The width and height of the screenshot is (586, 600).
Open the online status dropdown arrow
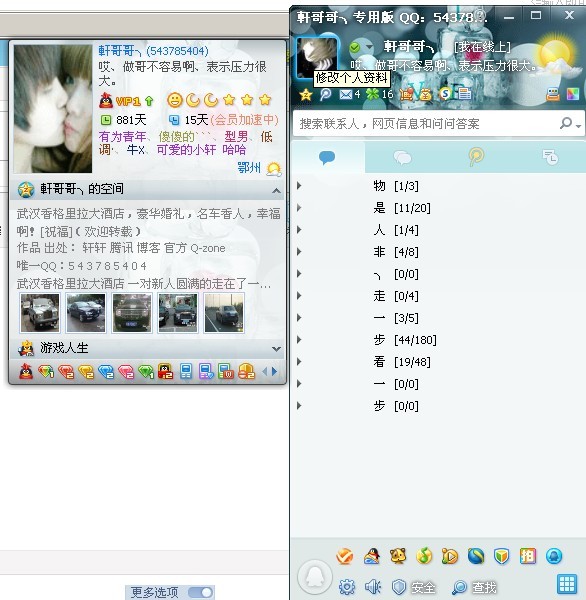point(369,47)
